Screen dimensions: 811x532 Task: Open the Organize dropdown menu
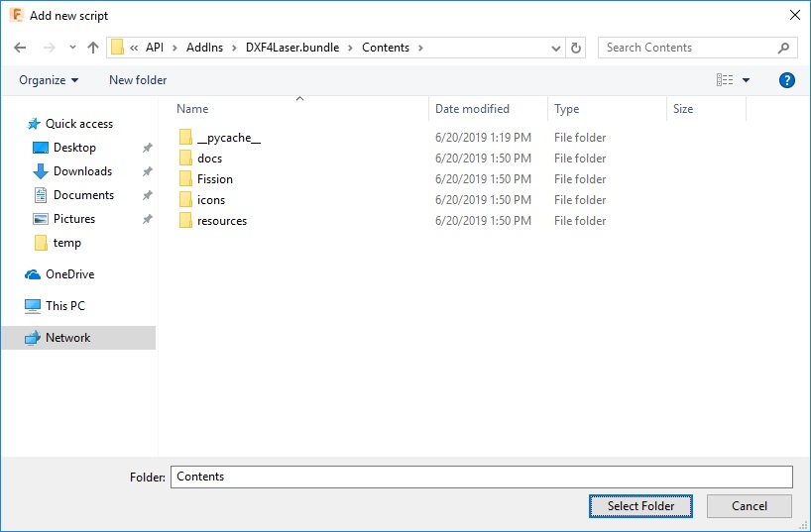[x=49, y=80]
